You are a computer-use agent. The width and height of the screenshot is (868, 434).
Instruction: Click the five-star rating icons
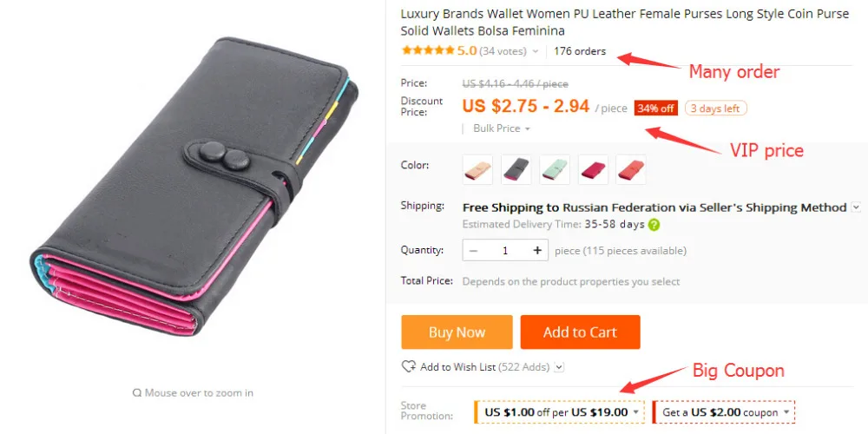(428, 50)
